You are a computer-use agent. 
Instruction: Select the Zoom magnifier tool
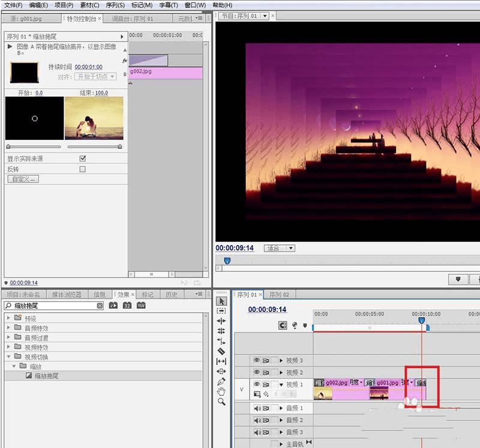point(221,402)
